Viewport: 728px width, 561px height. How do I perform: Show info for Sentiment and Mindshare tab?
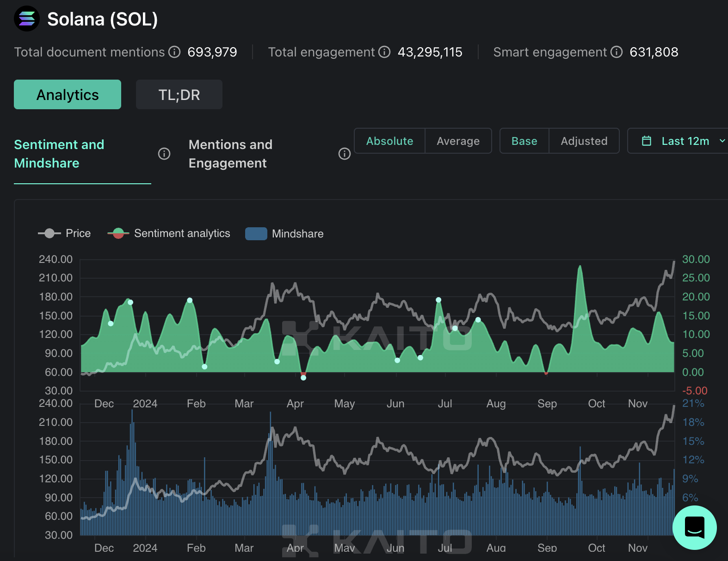[164, 154]
